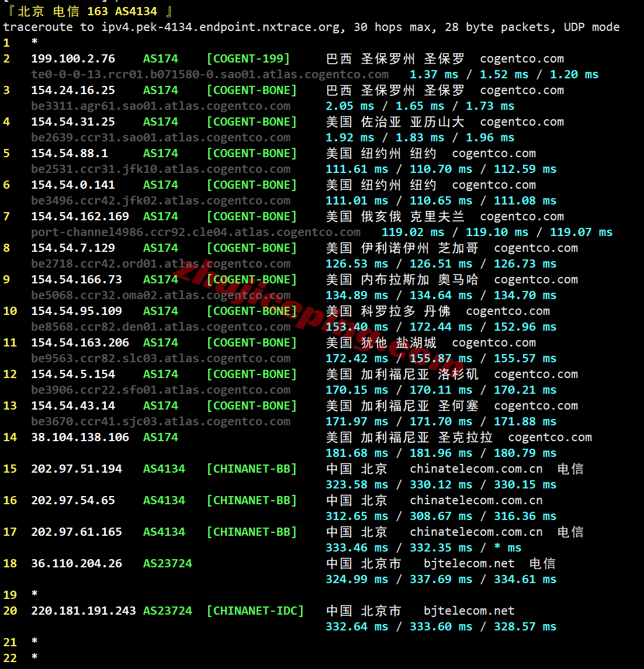The image size is (644, 669).
Task: Click the Beijing Telecom 163 AS4134 header
Action: 88,11
